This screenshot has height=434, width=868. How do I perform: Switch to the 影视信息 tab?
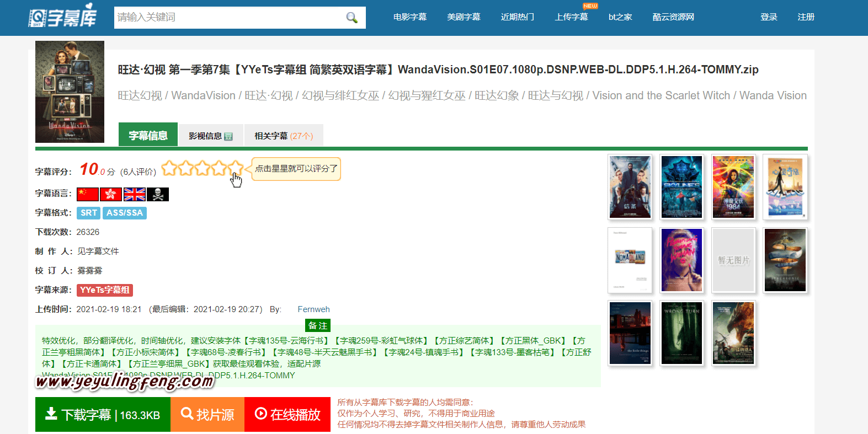pyautogui.click(x=211, y=136)
